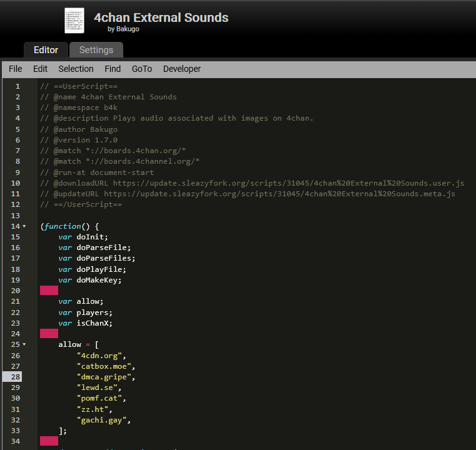476x450 pixels.
Task: Click the function keyword on line 14
Action: (x=63, y=226)
